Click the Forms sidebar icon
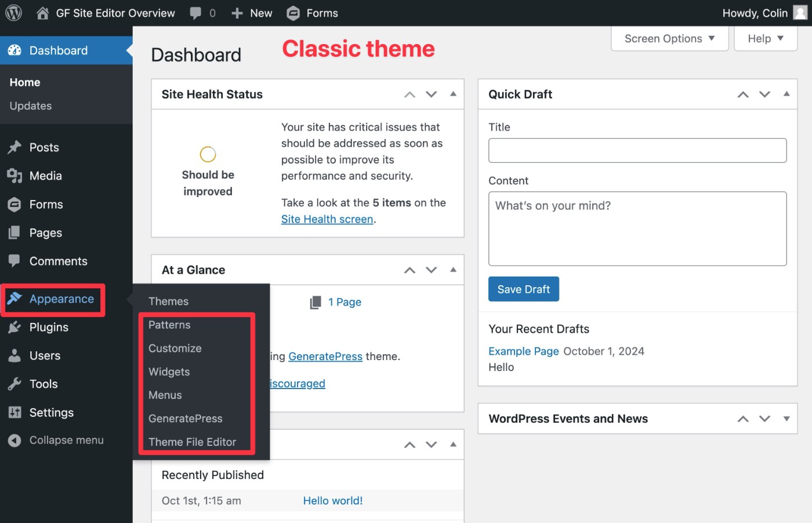Viewport: 812px width, 523px height. pyautogui.click(x=14, y=204)
